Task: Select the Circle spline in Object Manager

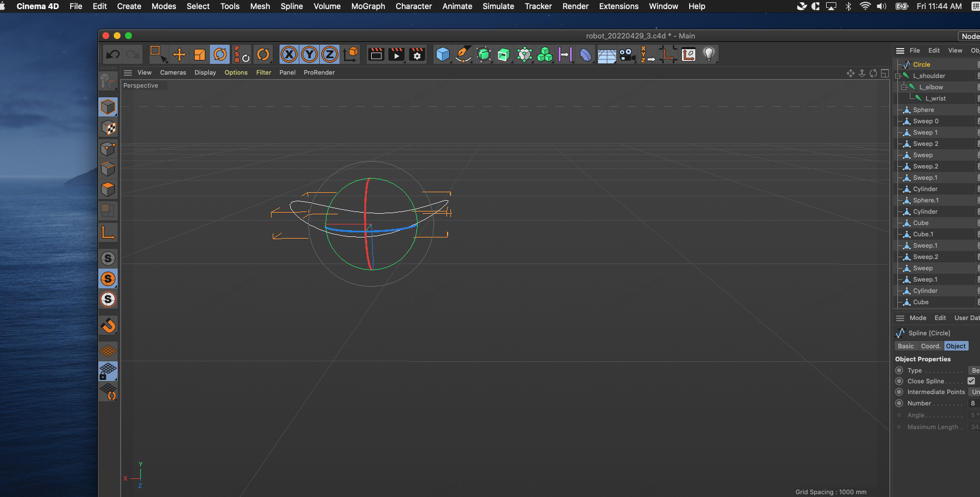Action: pos(921,64)
